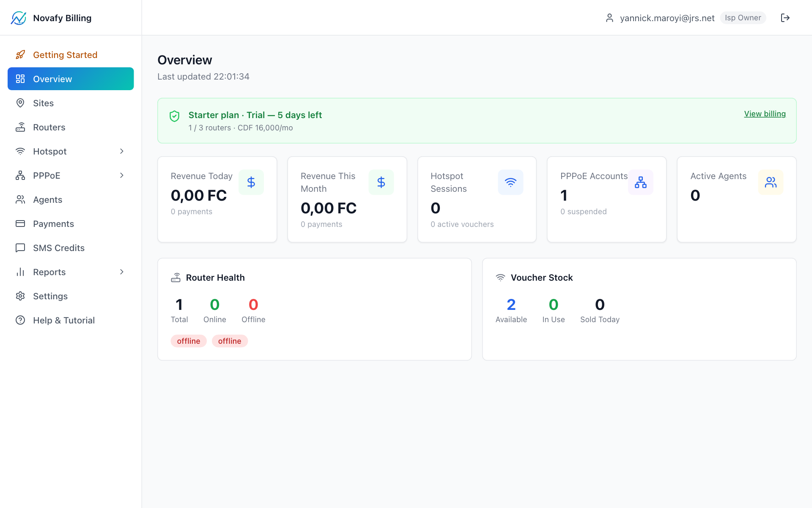Click the Help & Tutorial question icon
The width and height of the screenshot is (812, 508).
[x=20, y=320]
